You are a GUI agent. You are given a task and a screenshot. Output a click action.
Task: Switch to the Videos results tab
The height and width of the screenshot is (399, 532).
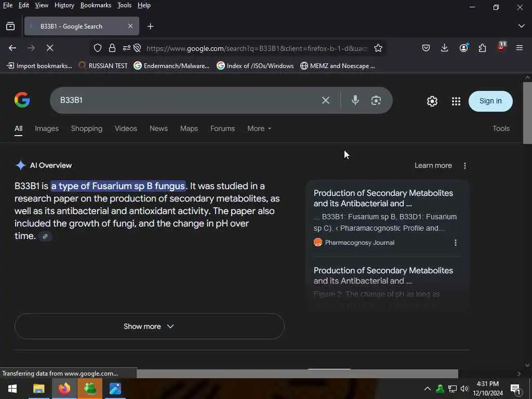(126, 129)
